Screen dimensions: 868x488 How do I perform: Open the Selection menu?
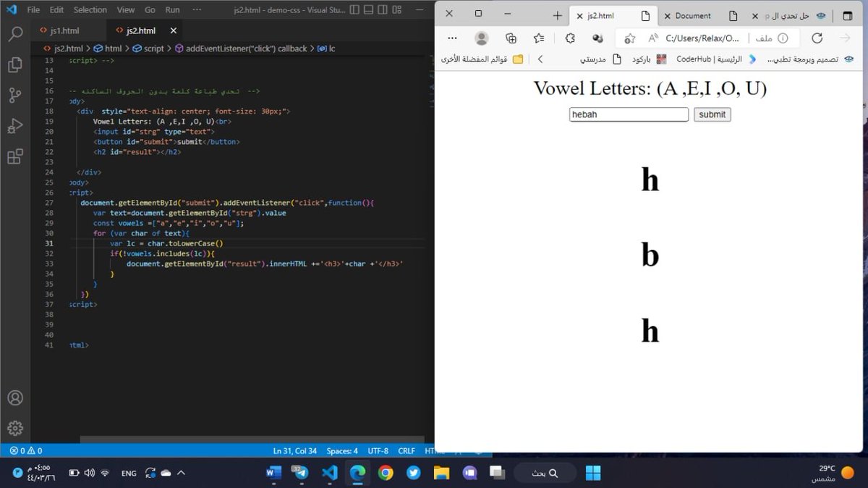(x=90, y=10)
